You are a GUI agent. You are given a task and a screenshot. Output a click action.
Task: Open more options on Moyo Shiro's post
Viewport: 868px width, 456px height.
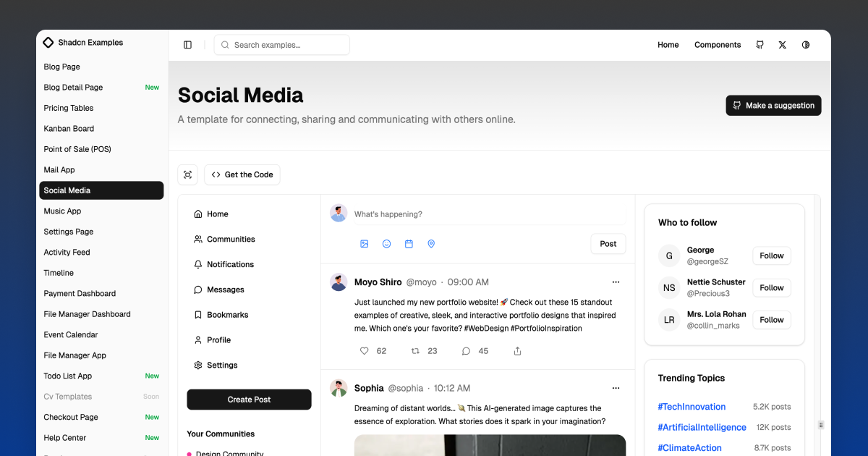click(616, 282)
